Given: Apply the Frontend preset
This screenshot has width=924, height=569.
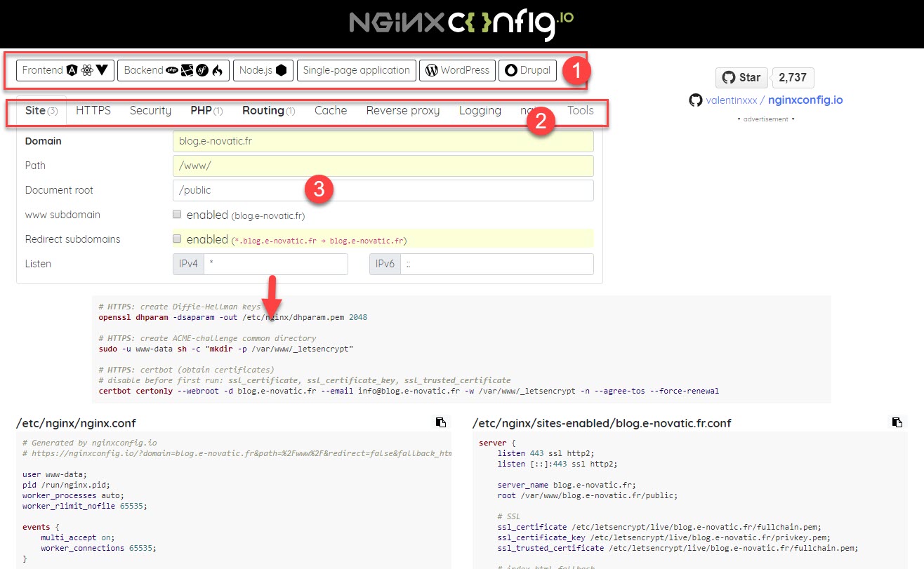Looking at the screenshot, I should (65, 70).
